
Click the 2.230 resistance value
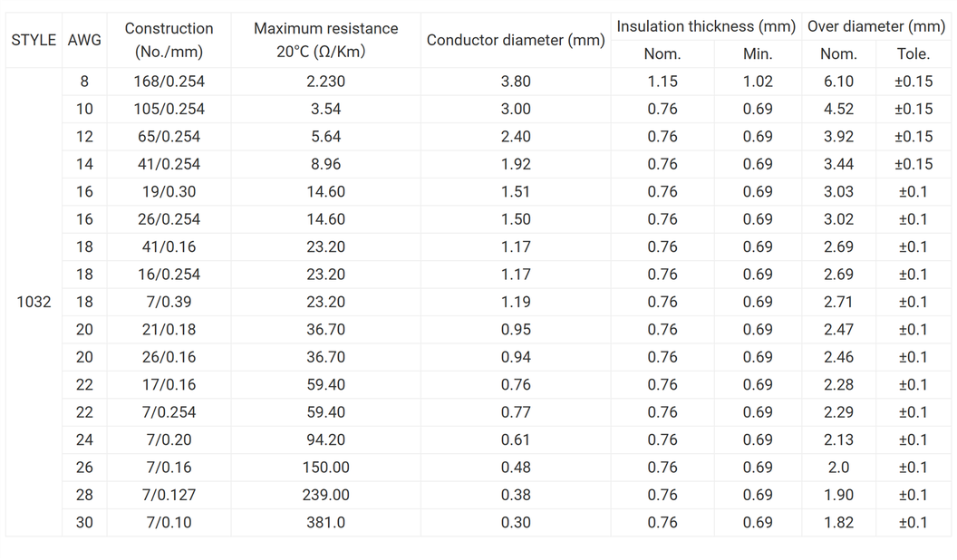(x=325, y=82)
